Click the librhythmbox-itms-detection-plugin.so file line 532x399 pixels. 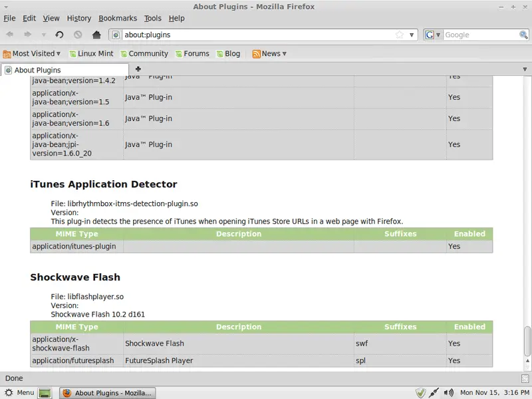click(124, 203)
